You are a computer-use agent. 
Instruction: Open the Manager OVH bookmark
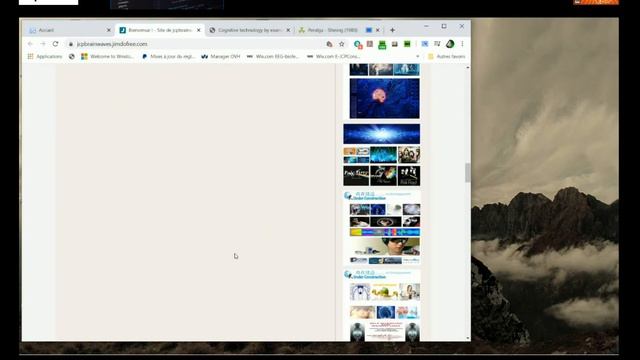point(221,56)
